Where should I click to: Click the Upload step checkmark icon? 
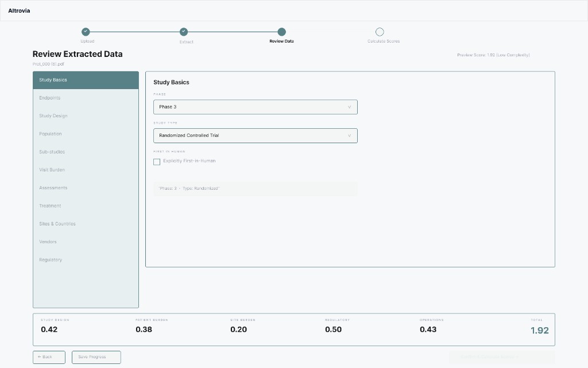point(85,33)
